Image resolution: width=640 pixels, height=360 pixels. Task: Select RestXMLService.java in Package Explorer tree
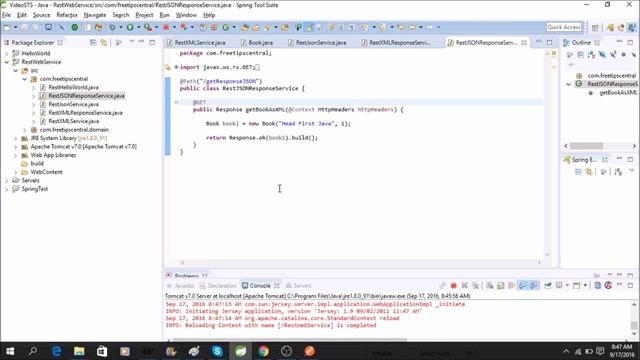pyautogui.click(x=73, y=121)
